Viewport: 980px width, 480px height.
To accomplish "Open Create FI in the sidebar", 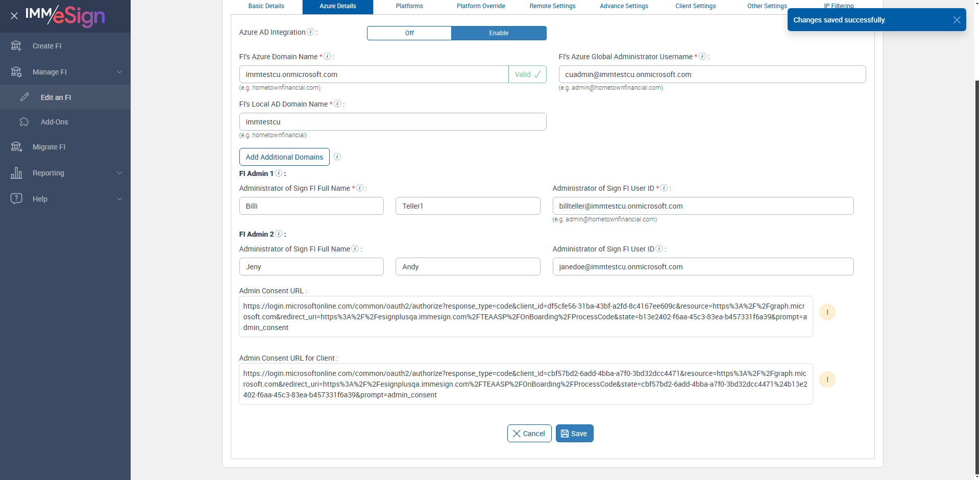I will click(65, 46).
